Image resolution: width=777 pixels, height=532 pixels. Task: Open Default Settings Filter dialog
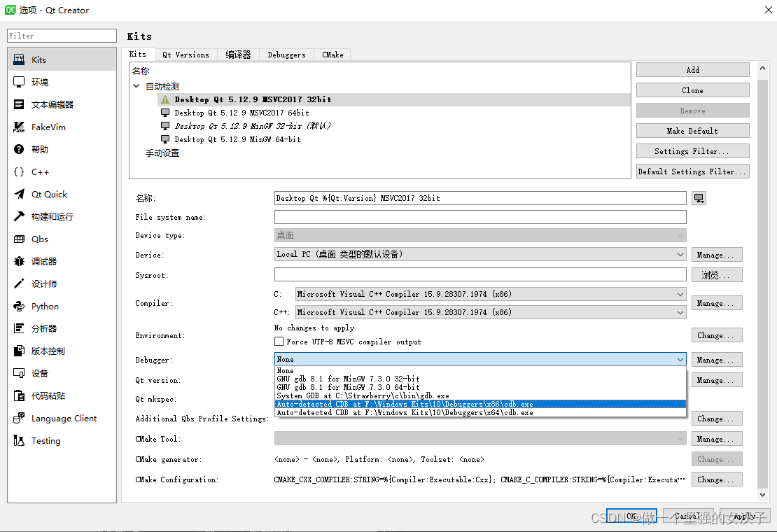(693, 171)
